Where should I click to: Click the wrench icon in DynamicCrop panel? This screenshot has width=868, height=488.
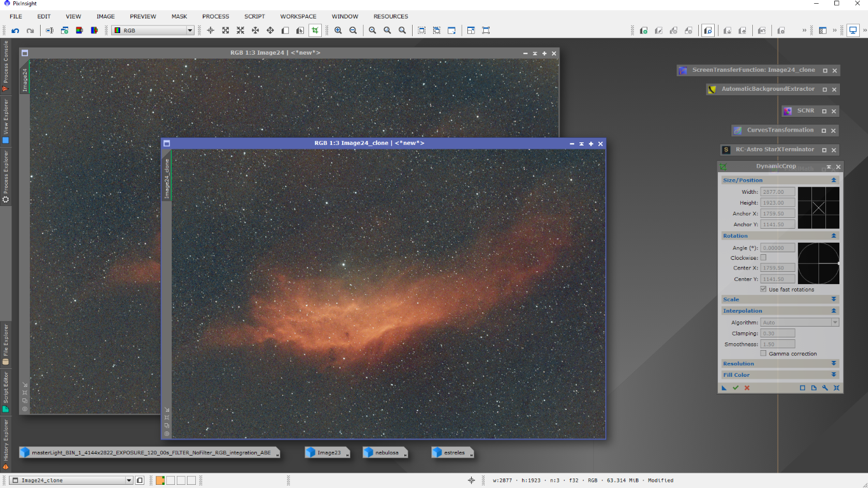825,388
